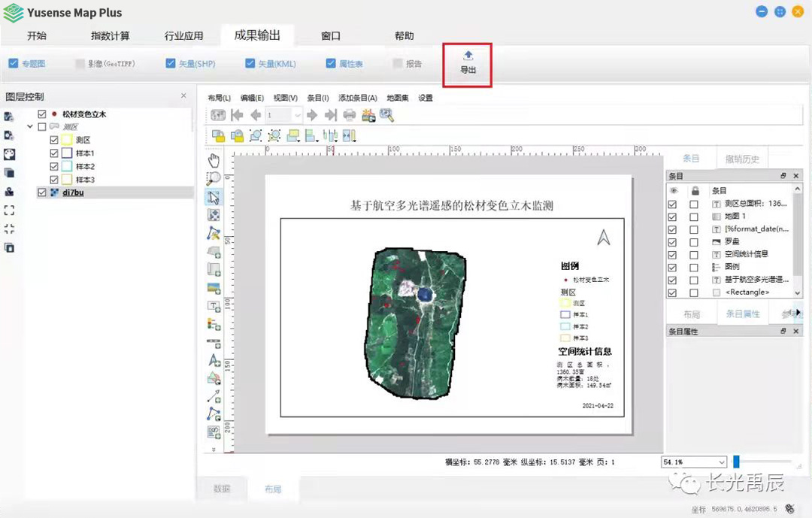Uncheck the 专题图 export option
812x518 pixels.
pos(14,63)
